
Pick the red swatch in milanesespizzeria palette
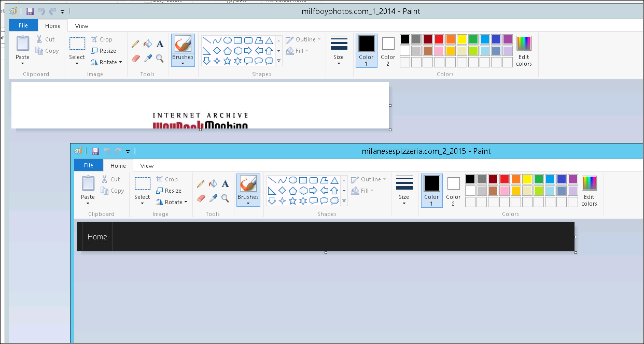505,179
